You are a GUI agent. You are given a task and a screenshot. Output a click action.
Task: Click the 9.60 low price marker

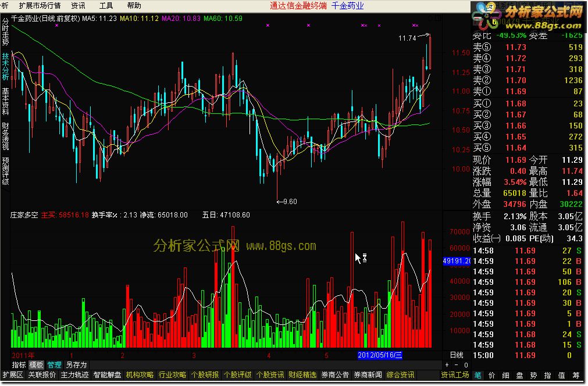coord(290,202)
